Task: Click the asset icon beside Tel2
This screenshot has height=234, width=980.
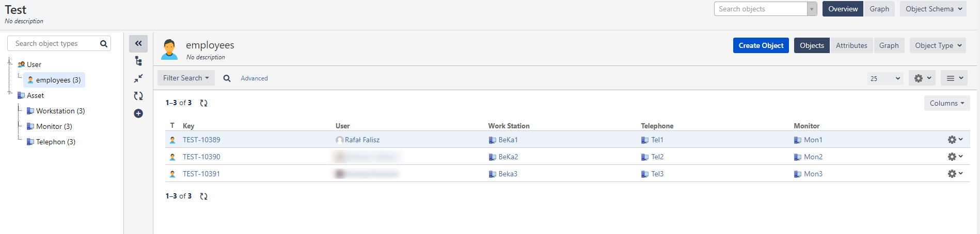Action: coord(645,157)
